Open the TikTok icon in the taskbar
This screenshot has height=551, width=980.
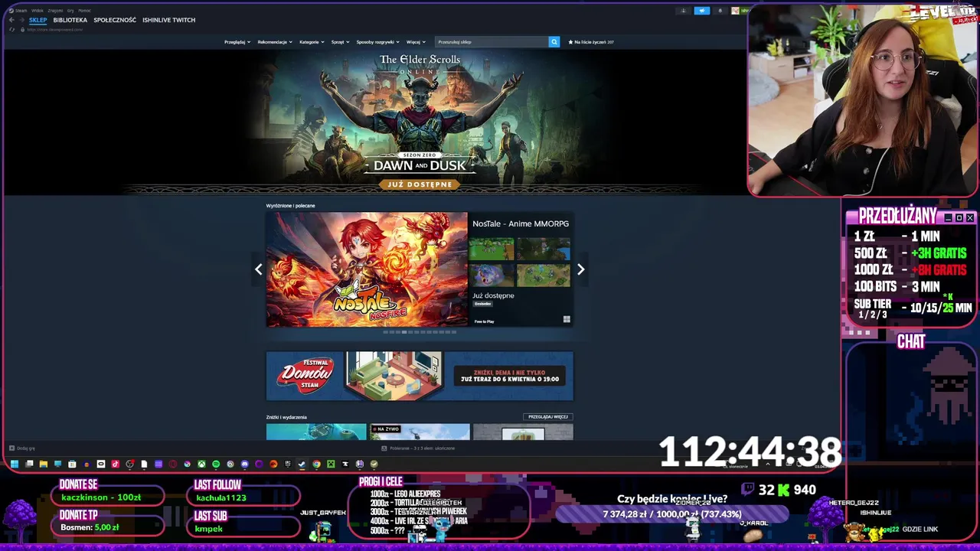point(116,464)
